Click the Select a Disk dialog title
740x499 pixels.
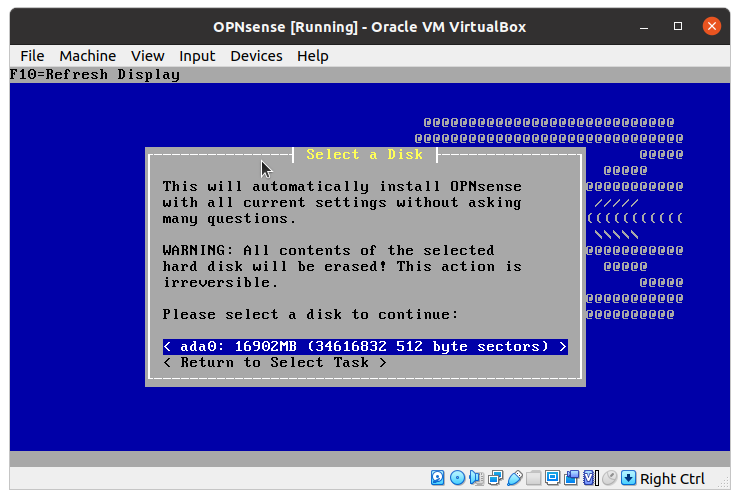pyautogui.click(x=364, y=154)
